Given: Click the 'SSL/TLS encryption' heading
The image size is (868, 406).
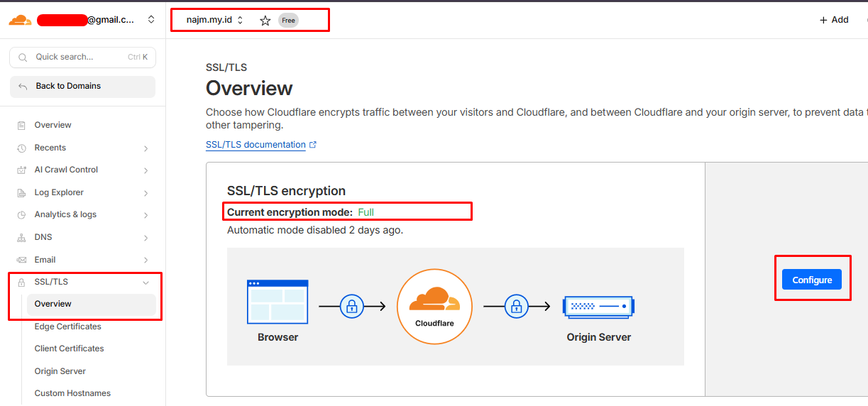Looking at the screenshot, I should (x=286, y=191).
